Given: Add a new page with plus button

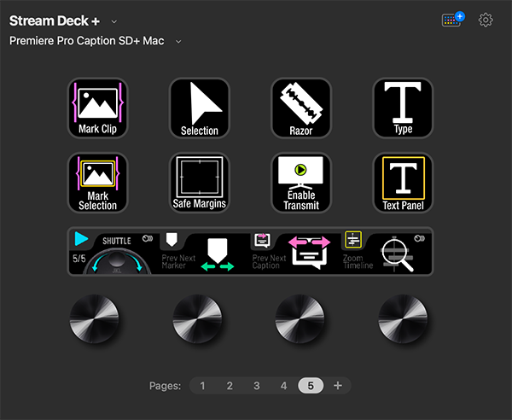Looking at the screenshot, I should 338,386.
